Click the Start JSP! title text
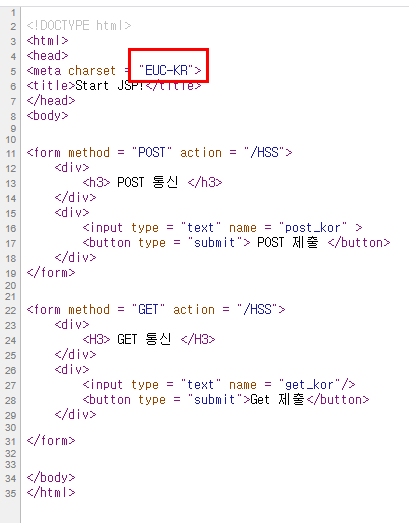This screenshot has width=409, height=523. click(109, 86)
